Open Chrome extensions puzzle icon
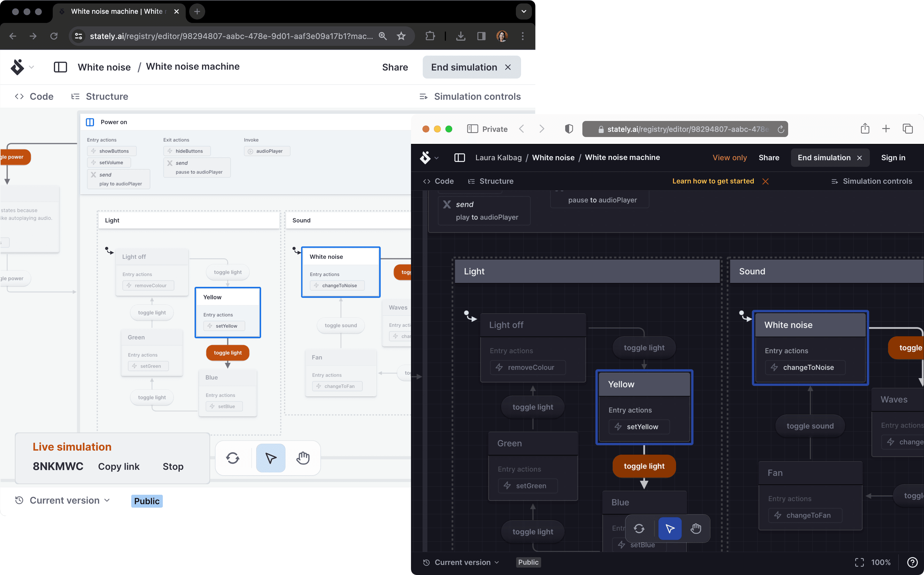The height and width of the screenshot is (575, 924). click(430, 36)
